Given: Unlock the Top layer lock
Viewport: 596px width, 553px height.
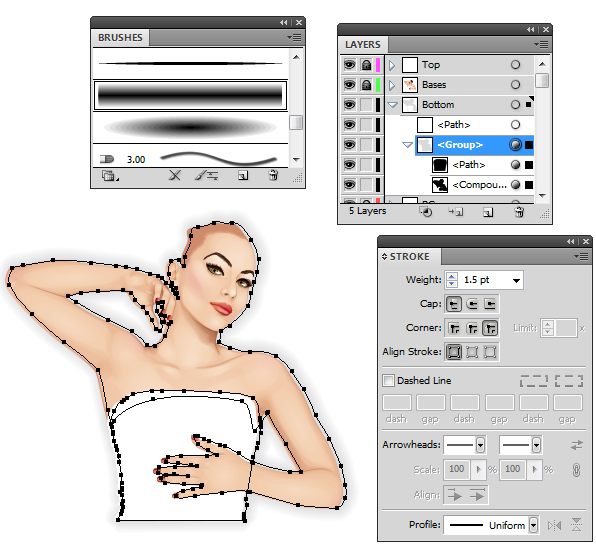Looking at the screenshot, I should (366, 65).
